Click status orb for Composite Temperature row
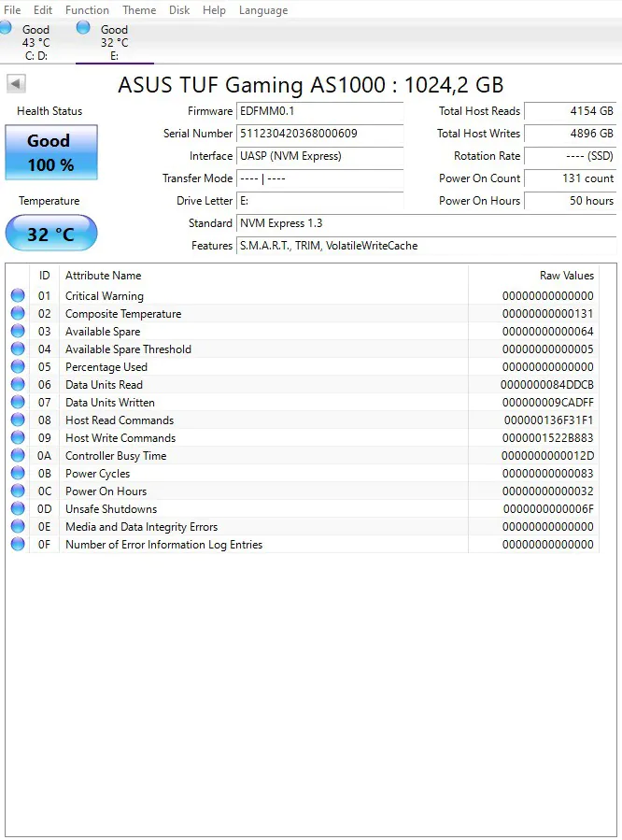Image resolution: width=622 pixels, height=840 pixels. pyautogui.click(x=18, y=313)
